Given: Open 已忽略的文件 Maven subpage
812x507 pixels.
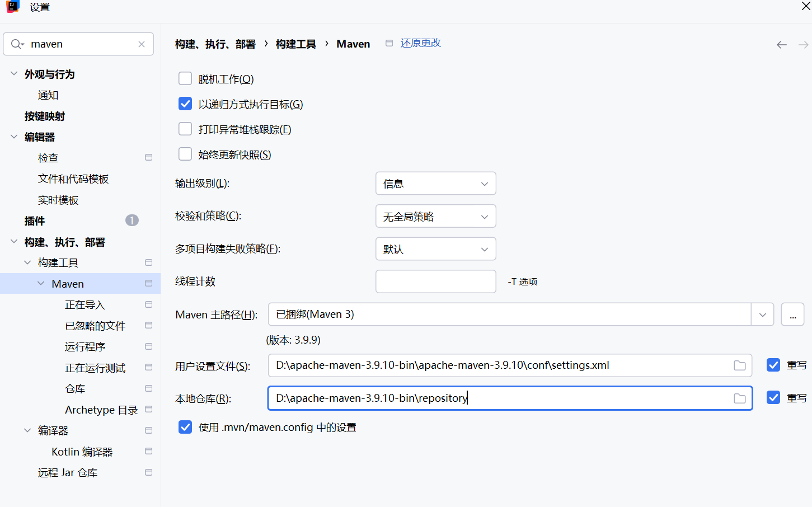Looking at the screenshot, I should click(95, 326).
